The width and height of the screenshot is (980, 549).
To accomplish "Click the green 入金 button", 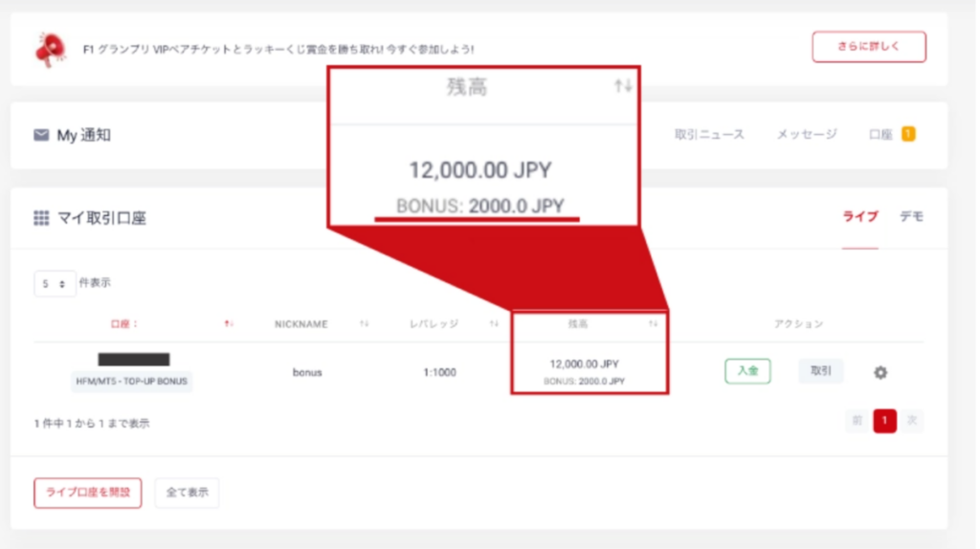I will [x=747, y=371].
